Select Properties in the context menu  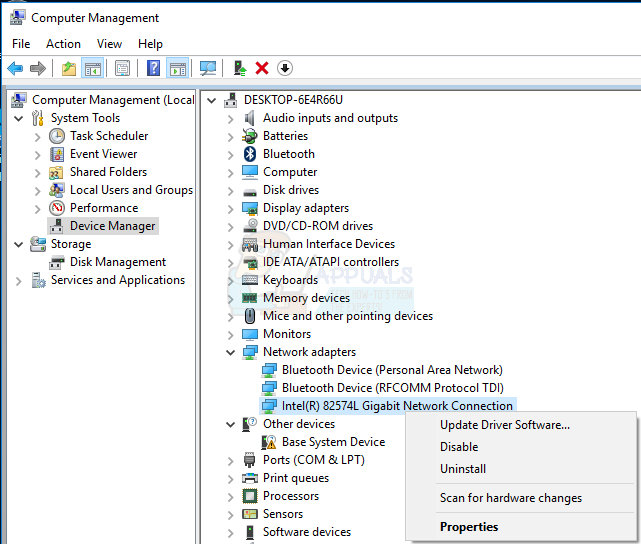(x=469, y=527)
